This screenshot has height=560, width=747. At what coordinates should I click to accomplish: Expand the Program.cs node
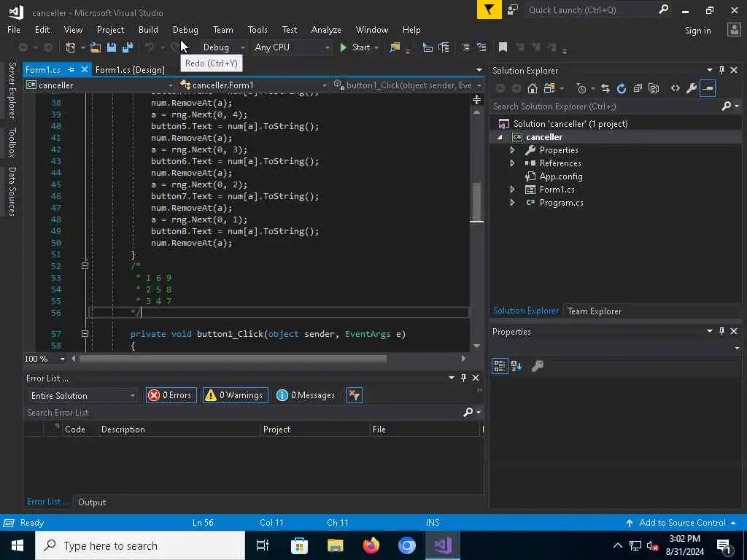(513, 203)
